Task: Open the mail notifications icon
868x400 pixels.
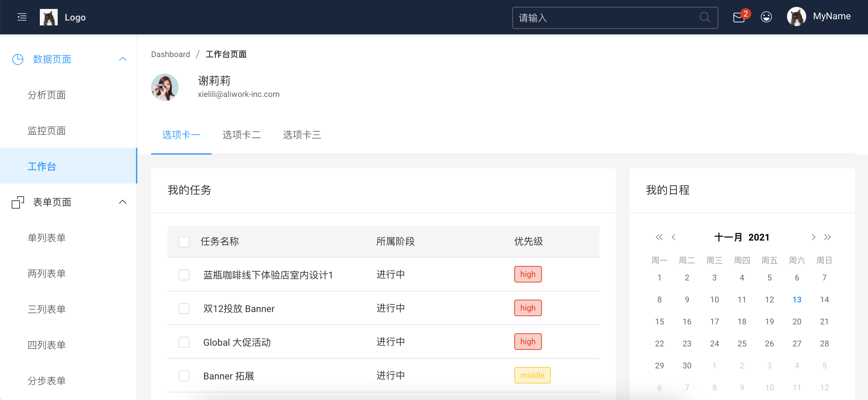Action: pos(739,17)
